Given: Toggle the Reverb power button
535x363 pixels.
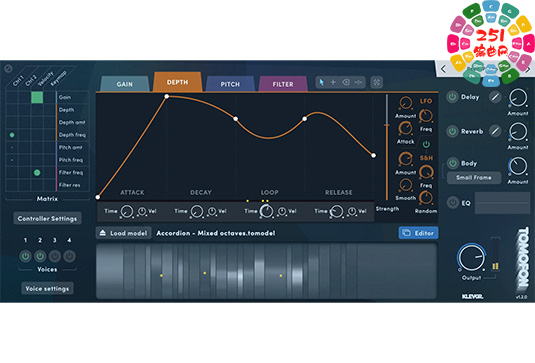Looking at the screenshot, I should click(452, 131).
